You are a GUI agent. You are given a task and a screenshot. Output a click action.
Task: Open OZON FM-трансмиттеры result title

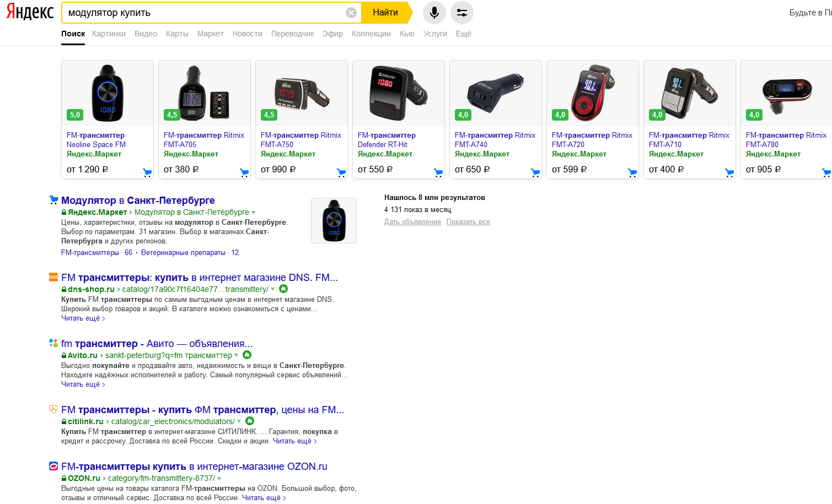(194, 467)
